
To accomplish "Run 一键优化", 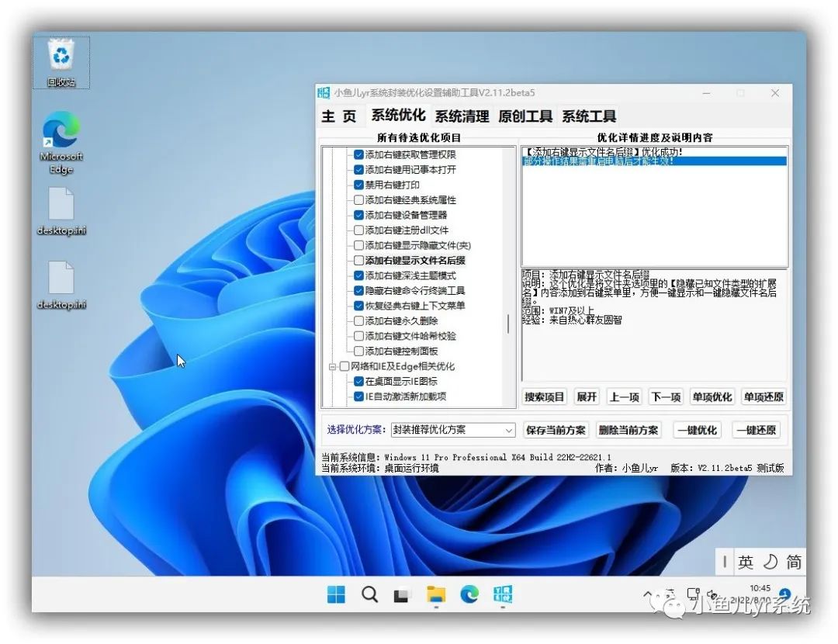I will tap(697, 430).
